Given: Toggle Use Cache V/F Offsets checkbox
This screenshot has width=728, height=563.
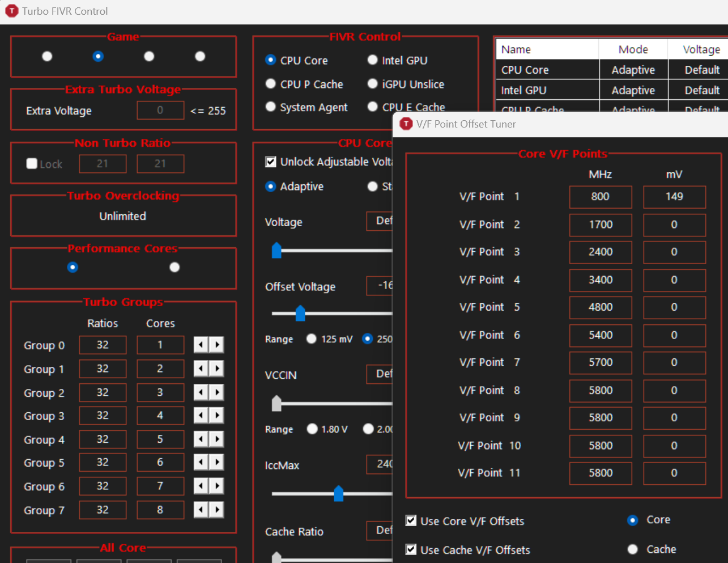Looking at the screenshot, I should pos(411,549).
